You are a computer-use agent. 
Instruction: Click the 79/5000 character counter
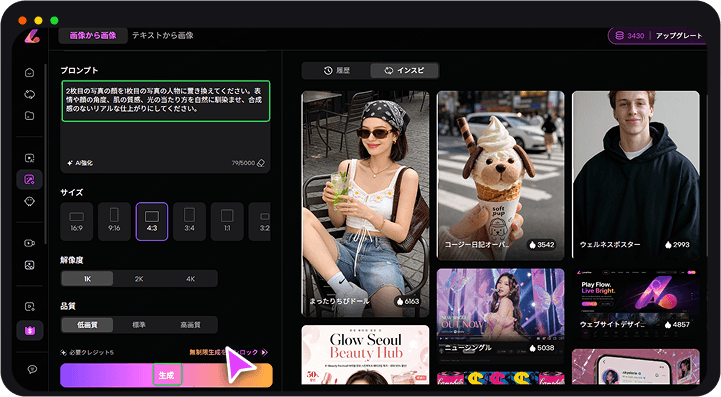[x=243, y=163]
